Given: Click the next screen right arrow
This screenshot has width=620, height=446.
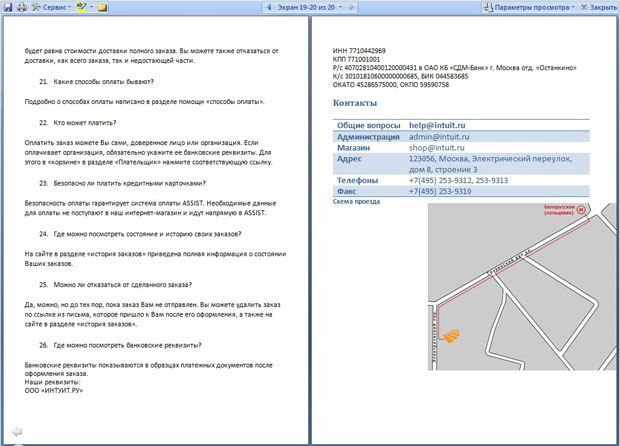Looking at the screenshot, I should [x=352, y=7].
